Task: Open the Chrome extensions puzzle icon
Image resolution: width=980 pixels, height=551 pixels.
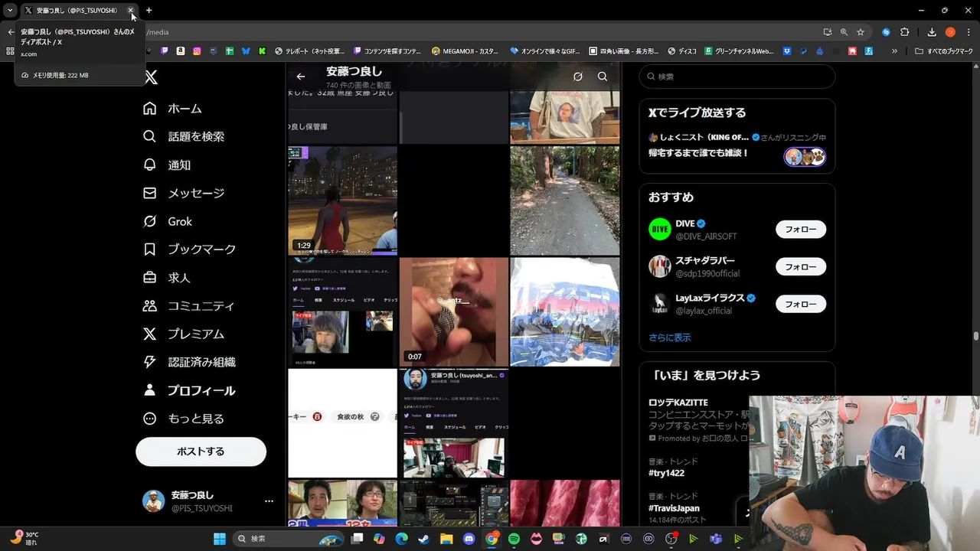Action: [905, 32]
